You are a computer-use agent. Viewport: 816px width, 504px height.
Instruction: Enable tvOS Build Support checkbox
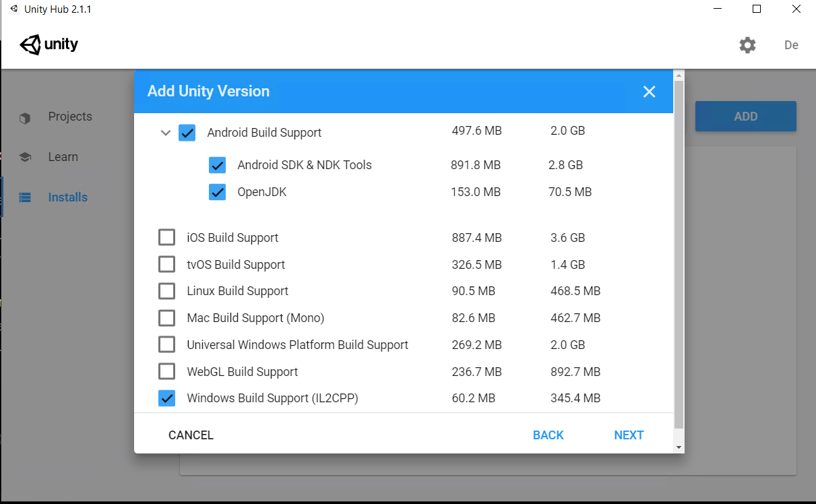click(x=166, y=264)
